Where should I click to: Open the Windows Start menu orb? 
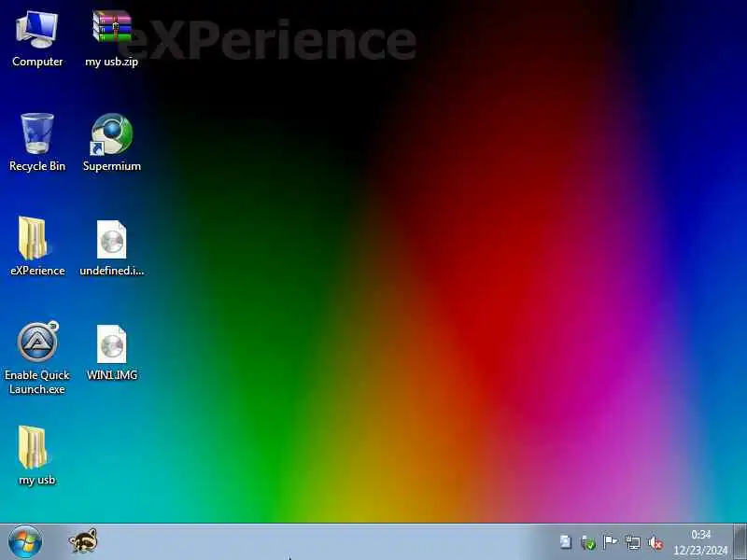tap(25, 542)
